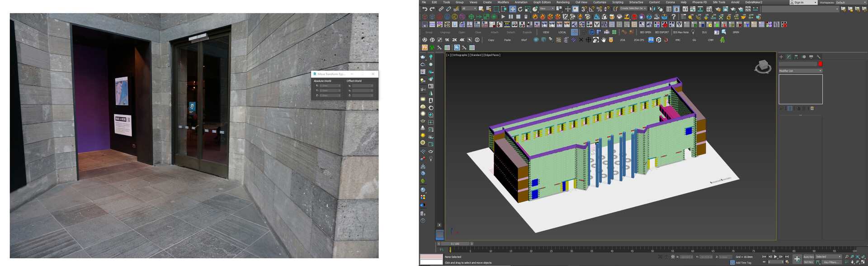Screen dimensions: 868x266
Task: Open the Workspaces Default dropdown
Action: pyautogui.click(x=850, y=2)
